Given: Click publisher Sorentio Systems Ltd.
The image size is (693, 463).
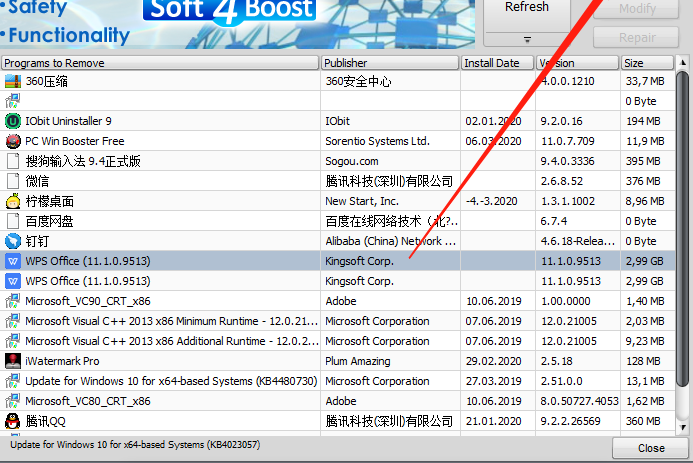Looking at the screenshot, I should point(377,141).
